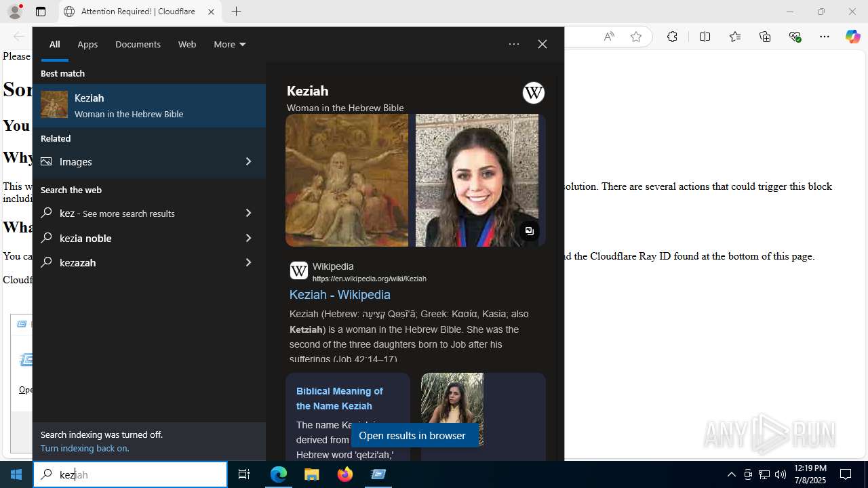
Task: Open the action center notifications icon
Action: pyautogui.click(x=846, y=474)
